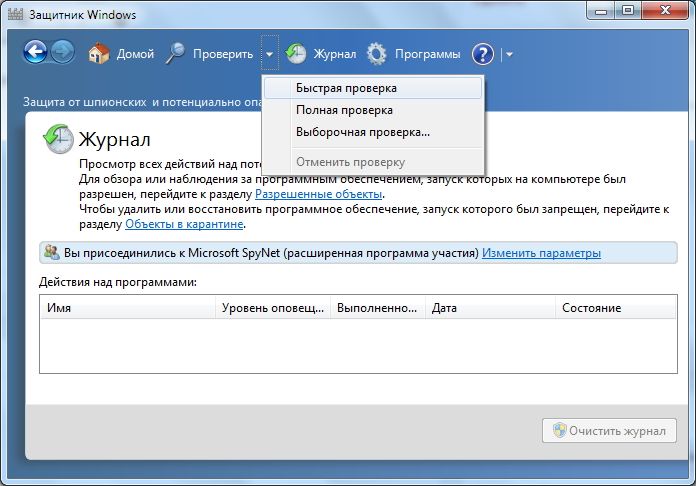Open the Разрешенные объекты link
Image resolution: width=696 pixels, height=486 pixels.
pos(318,194)
